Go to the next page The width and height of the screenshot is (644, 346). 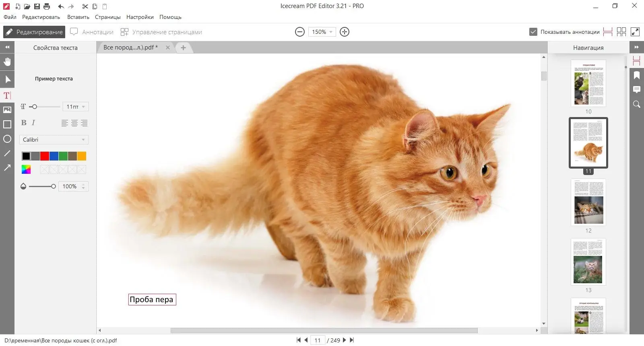point(345,340)
